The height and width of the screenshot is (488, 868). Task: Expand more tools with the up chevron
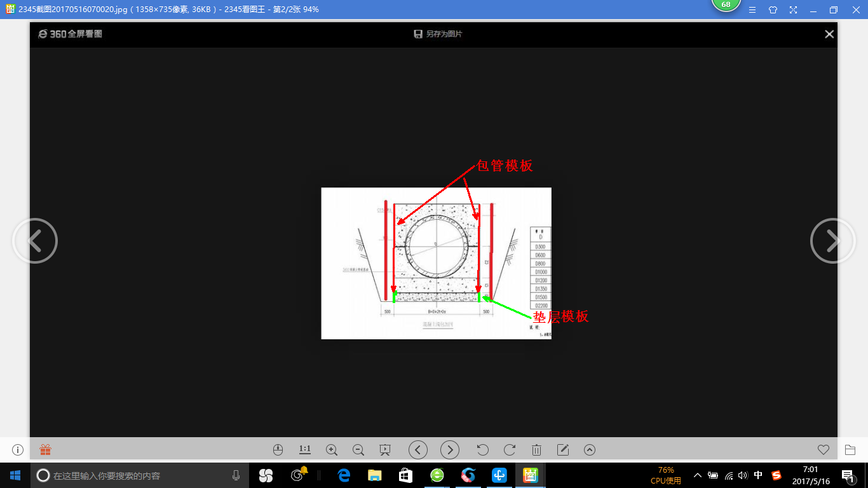[x=590, y=450]
